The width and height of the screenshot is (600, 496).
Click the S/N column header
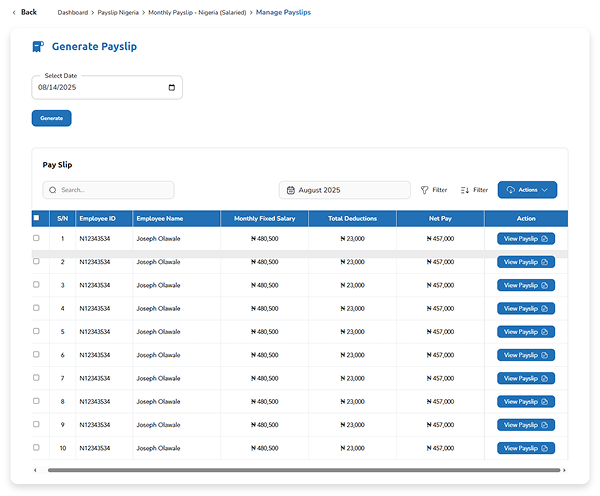(62, 219)
